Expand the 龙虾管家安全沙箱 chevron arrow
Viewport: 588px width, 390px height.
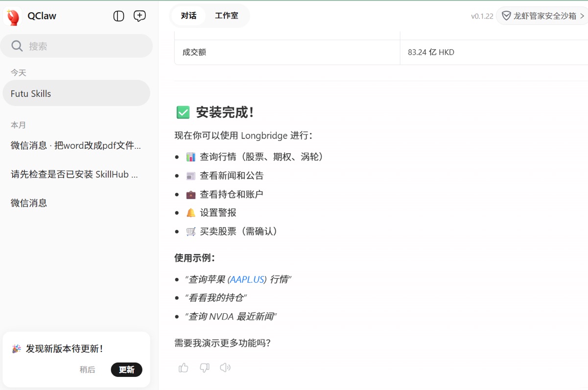tap(582, 16)
